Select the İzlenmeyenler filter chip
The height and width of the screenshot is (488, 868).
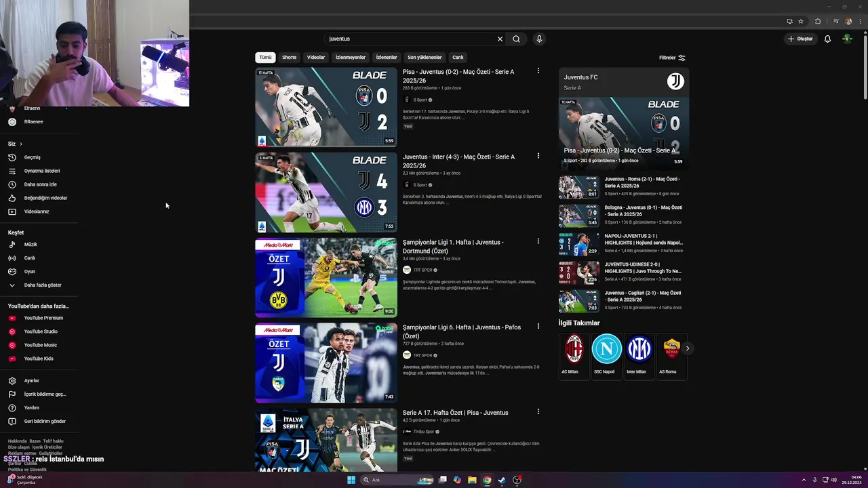351,58
